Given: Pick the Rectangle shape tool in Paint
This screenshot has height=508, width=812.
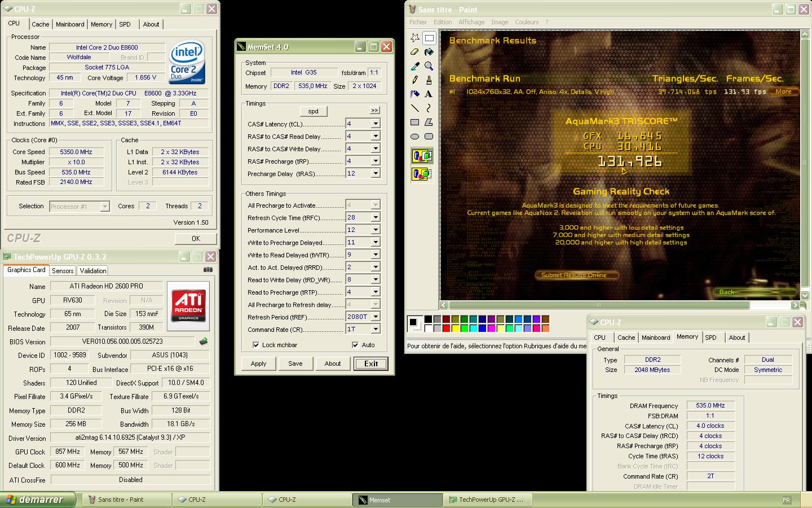Looking at the screenshot, I should click(x=415, y=122).
